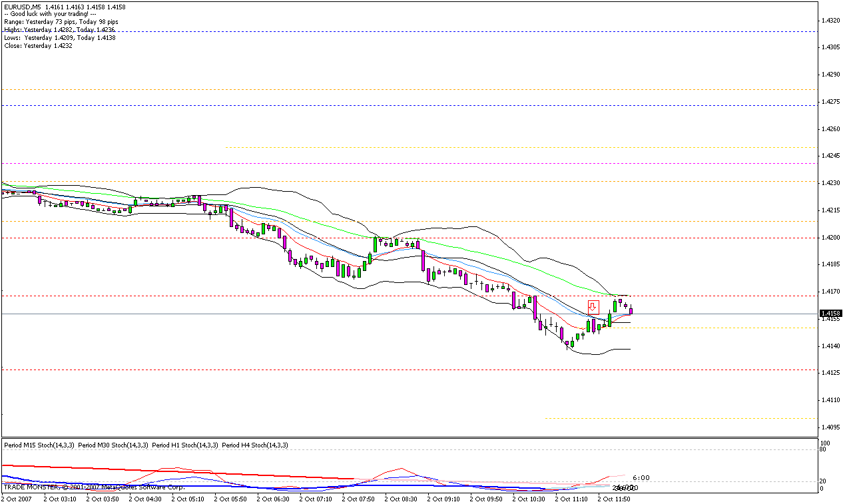Click the 'Close: Yesterday 1.4232' info text

pos(38,46)
